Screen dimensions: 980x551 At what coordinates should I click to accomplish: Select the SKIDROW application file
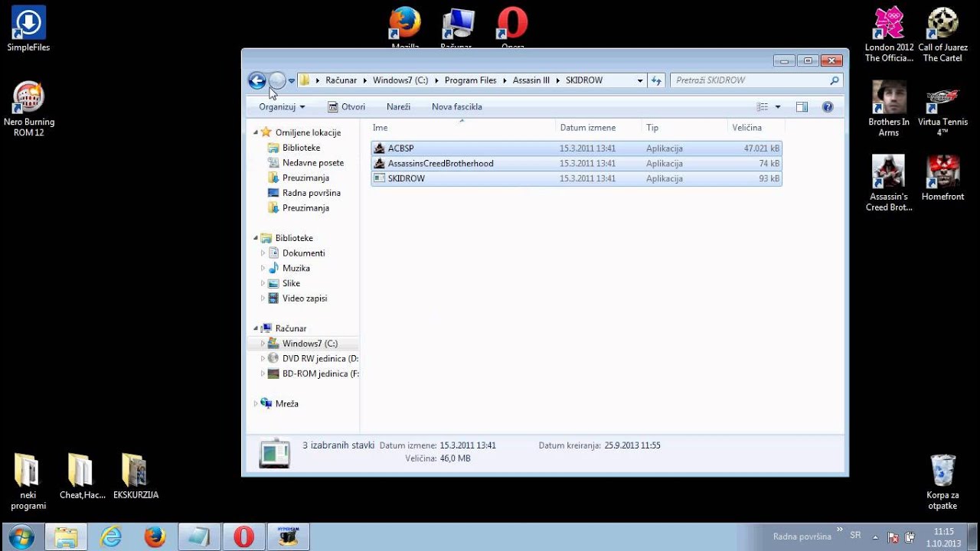tap(576, 178)
